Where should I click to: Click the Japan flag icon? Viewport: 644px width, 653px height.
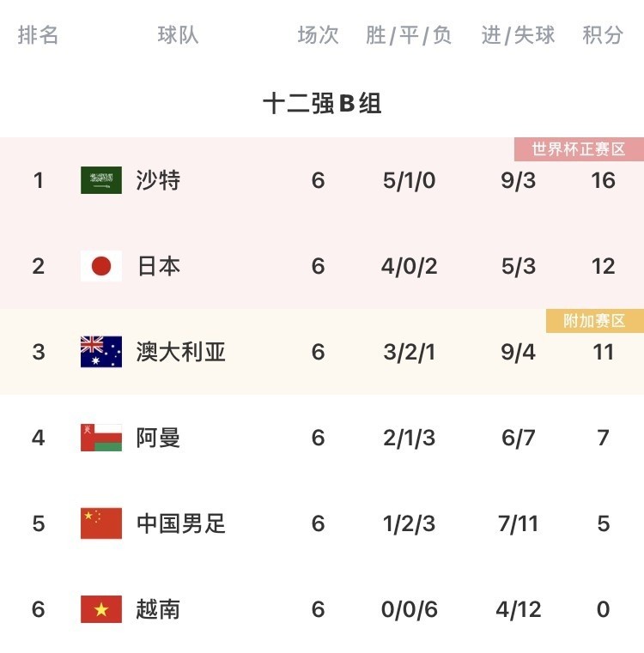pos(101,266)
